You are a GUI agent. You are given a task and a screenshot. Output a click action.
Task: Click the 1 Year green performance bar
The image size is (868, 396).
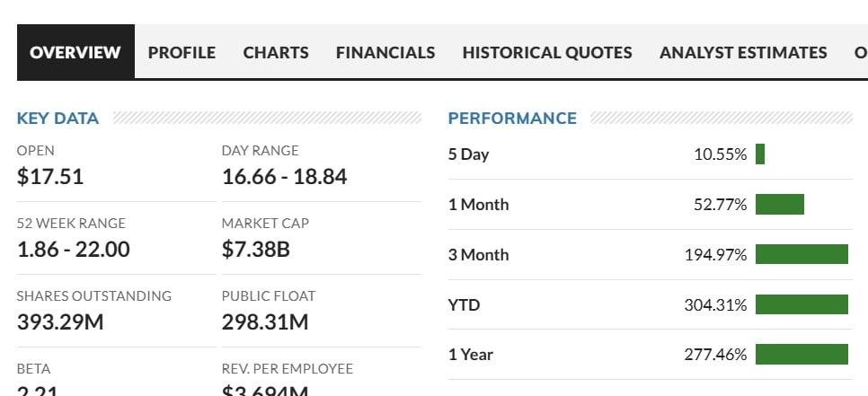802,355
